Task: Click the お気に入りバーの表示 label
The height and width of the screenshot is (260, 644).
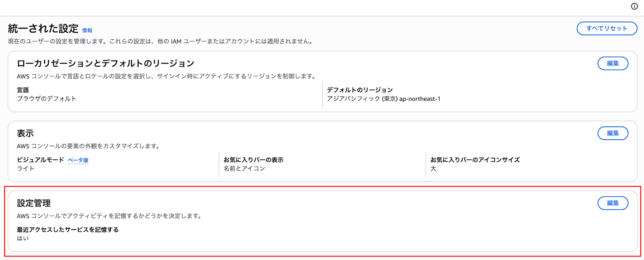Action: (253, 160)
